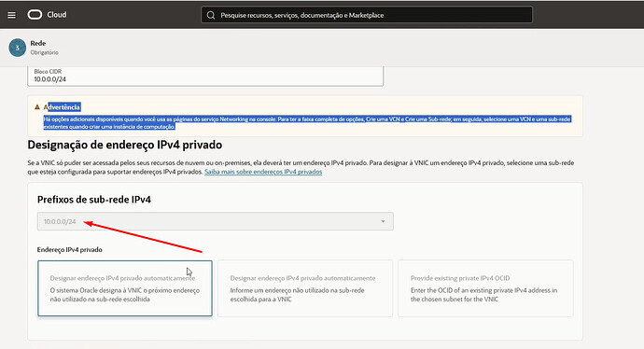This screenshot has width=644, height=349.
Task: Click the Advertência warning triangle icon
Action: 37,107
